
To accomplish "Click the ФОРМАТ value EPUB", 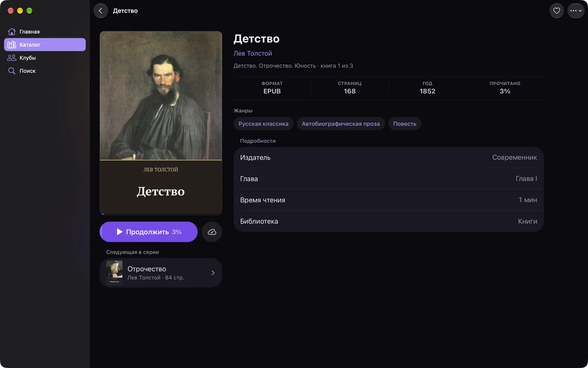I will coord(272,91).
